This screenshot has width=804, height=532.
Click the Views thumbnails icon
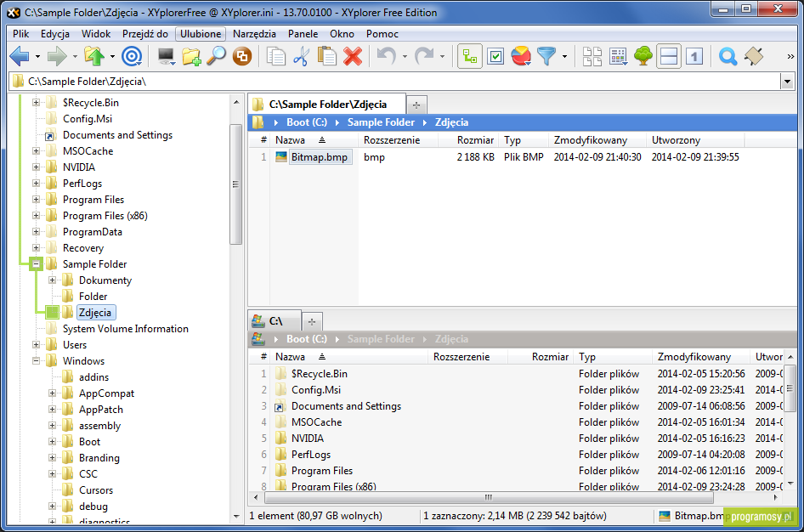[592, 56]
